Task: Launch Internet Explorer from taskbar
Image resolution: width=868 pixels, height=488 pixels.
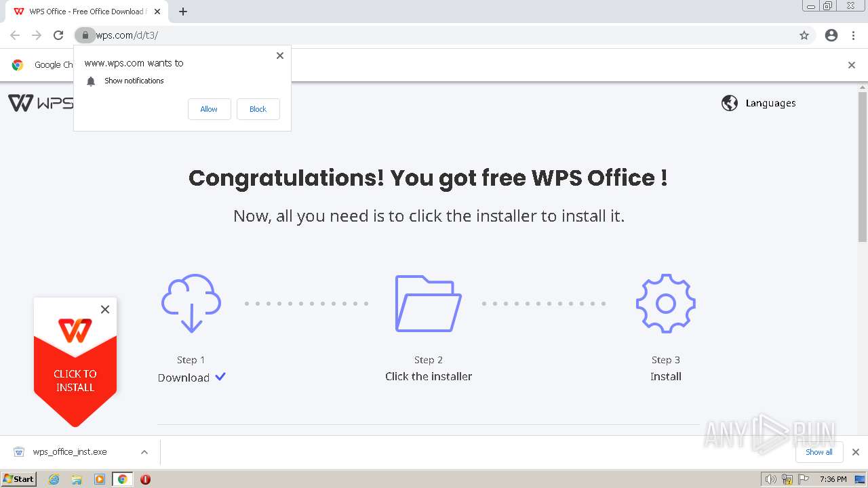Action: click(x=54, y=479)
